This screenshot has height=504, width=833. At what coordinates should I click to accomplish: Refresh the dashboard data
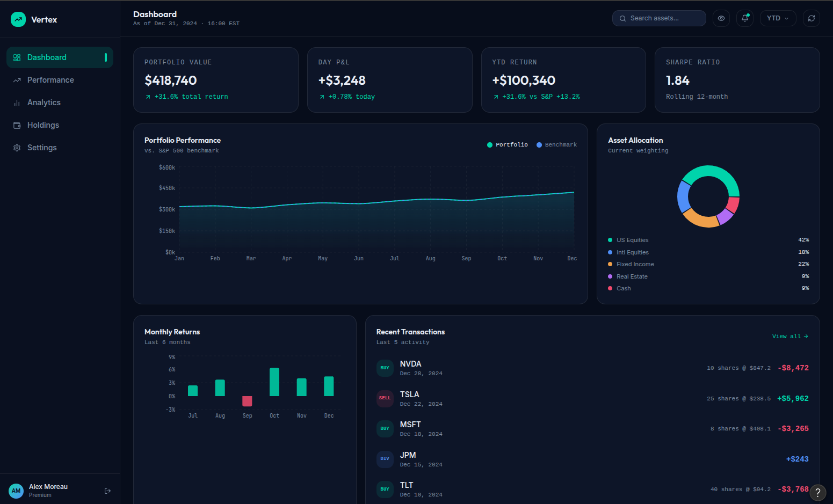click(812, 18)
